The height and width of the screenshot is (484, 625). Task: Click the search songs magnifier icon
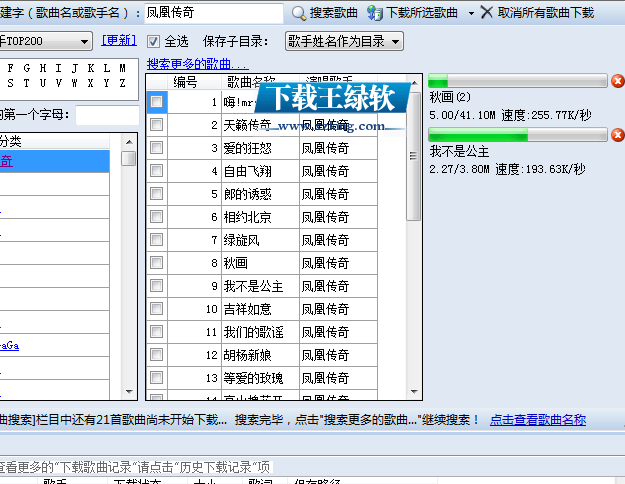click(299, 13)
